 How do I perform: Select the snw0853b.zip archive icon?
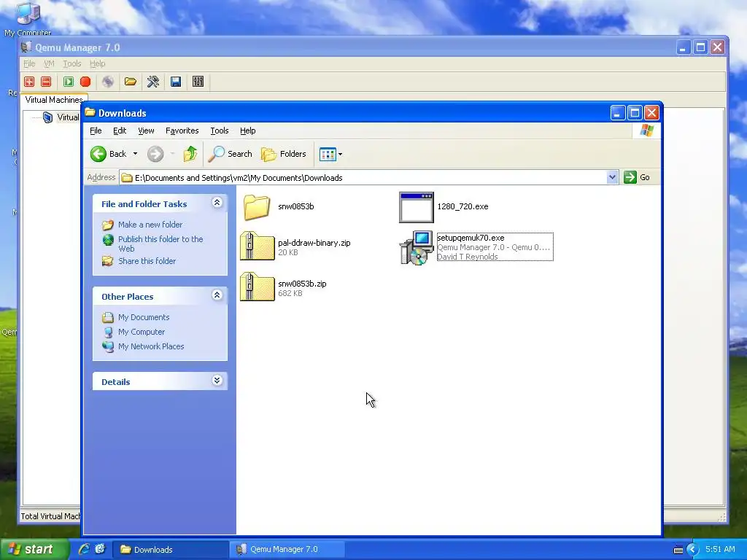pyautogui.click(x=258, y=287)
